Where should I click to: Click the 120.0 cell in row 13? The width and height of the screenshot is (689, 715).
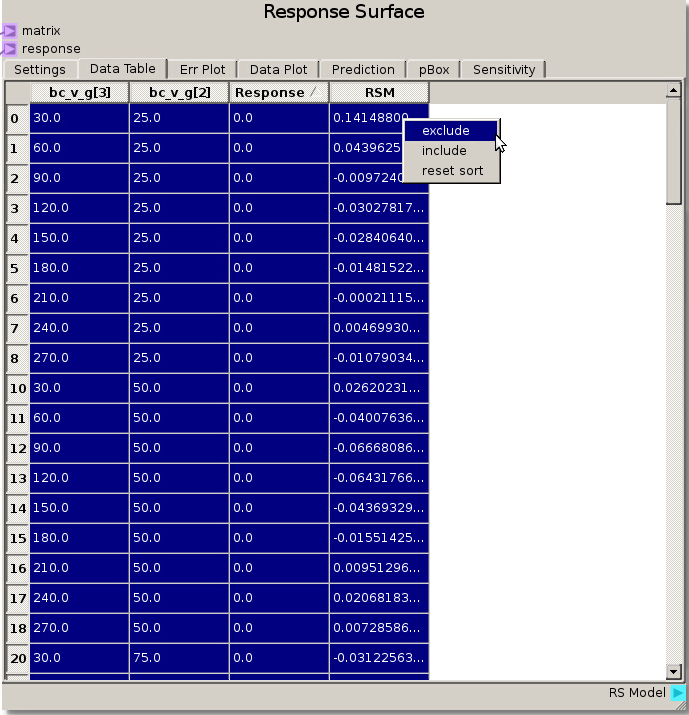79,478
